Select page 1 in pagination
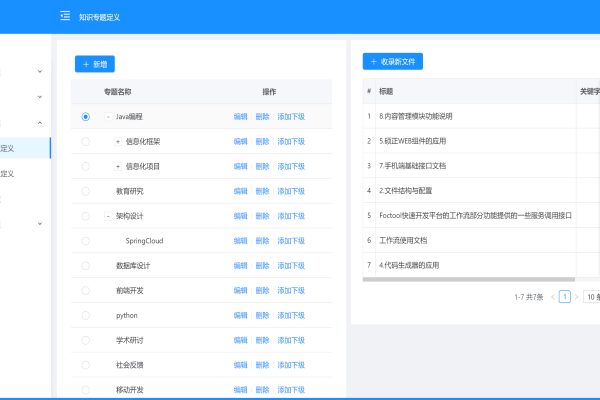The height and width of the screenshot is (400, 600). point(564,297)
